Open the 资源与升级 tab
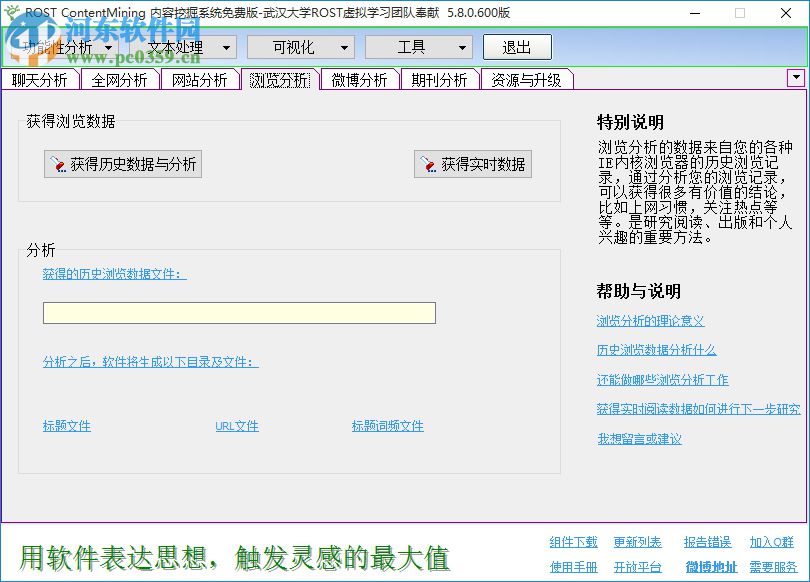 pos(528,78)
